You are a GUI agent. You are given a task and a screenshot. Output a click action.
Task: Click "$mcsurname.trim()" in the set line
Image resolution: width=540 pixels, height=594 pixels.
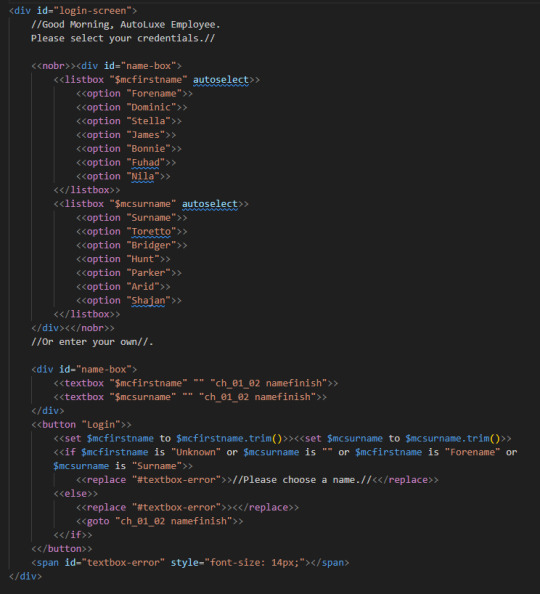click(x=453, y=438)
